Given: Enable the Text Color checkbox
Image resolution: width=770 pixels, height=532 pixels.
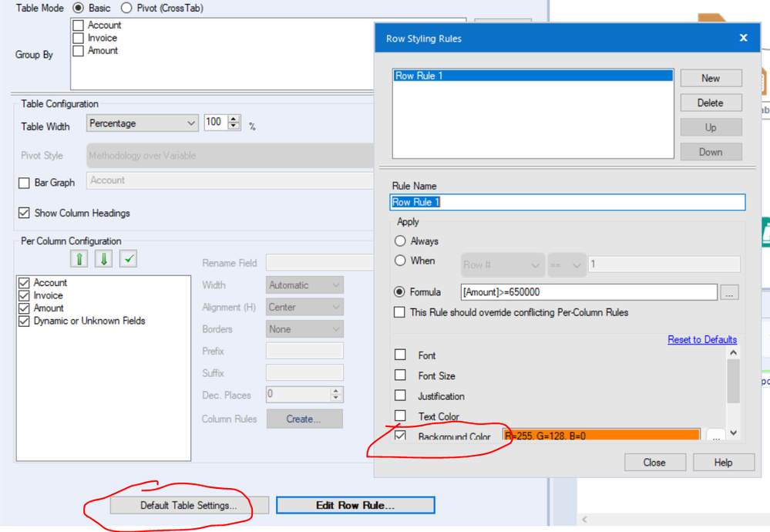Looking at the screenshot, I should [400, 416].
